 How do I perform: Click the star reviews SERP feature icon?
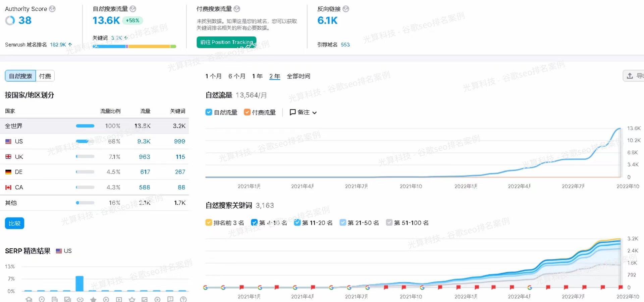(93, 300)
